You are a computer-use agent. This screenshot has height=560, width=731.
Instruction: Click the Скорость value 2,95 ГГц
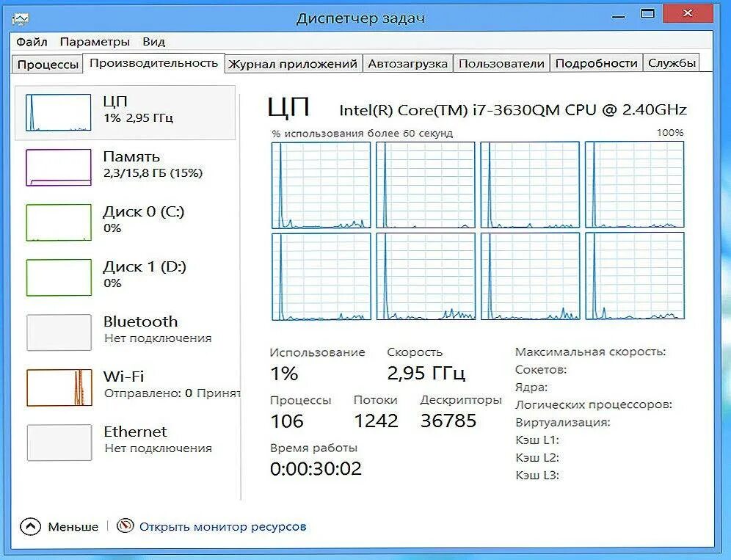(x=426, y=374)
